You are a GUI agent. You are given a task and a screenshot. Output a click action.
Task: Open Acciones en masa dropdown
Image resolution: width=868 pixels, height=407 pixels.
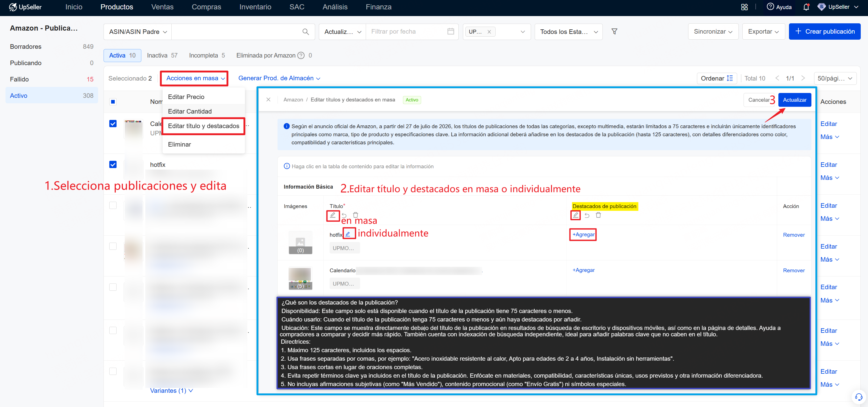[x=196, y=78]
